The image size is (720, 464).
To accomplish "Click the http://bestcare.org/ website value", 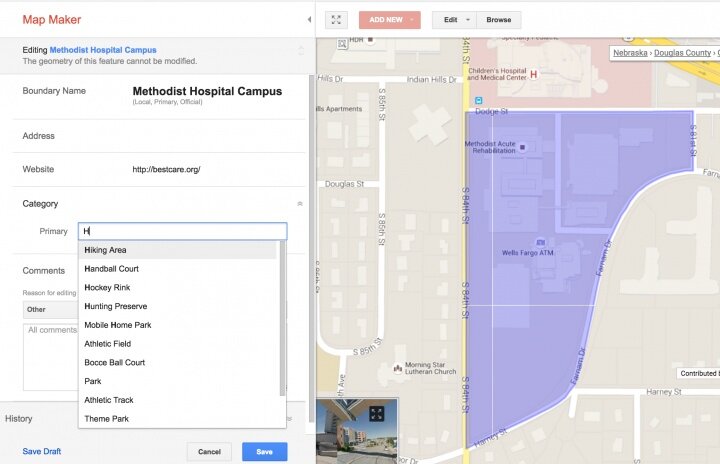I will pos(166,170).
